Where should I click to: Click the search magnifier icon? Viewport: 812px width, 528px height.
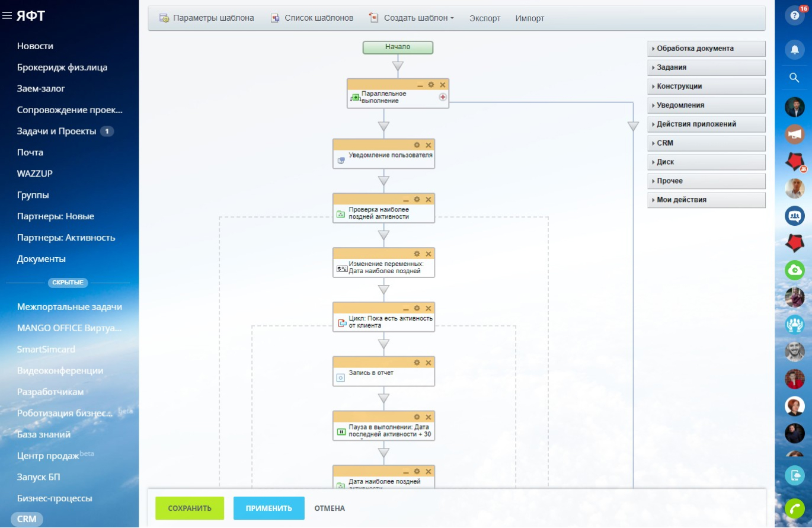point(795,78)
